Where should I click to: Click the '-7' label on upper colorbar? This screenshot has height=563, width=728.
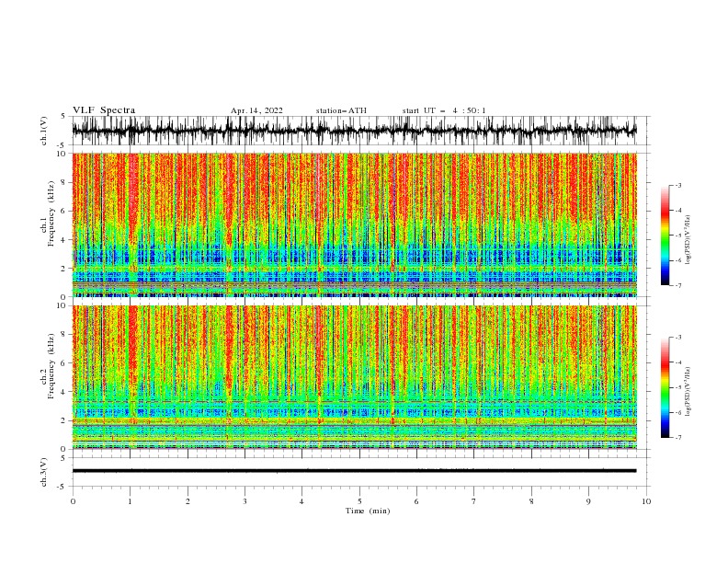click(677, 286)
